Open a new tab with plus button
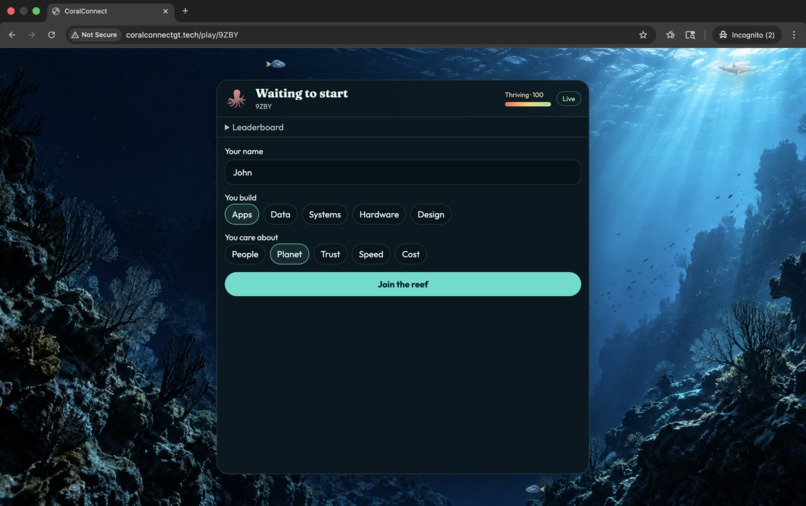 click(x=185, y=11)
